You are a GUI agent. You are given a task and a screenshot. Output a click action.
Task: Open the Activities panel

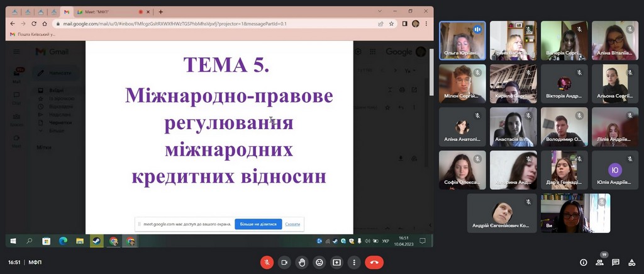click(632, 262)
